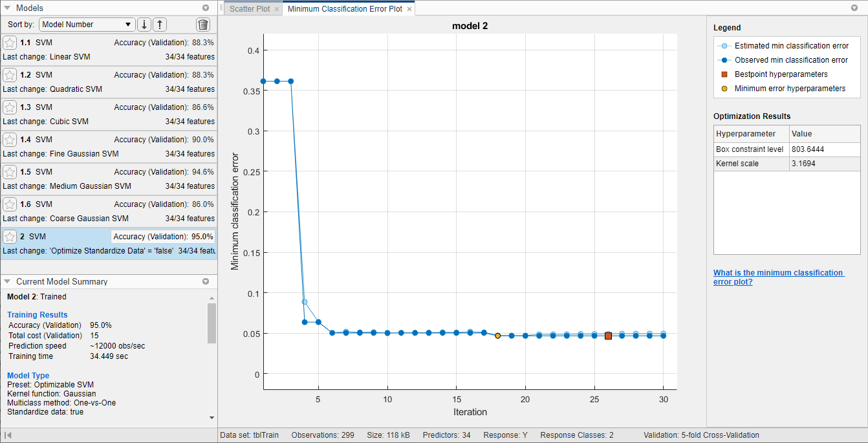
Task: Sort models in descending order
Action: coord(144,24)
